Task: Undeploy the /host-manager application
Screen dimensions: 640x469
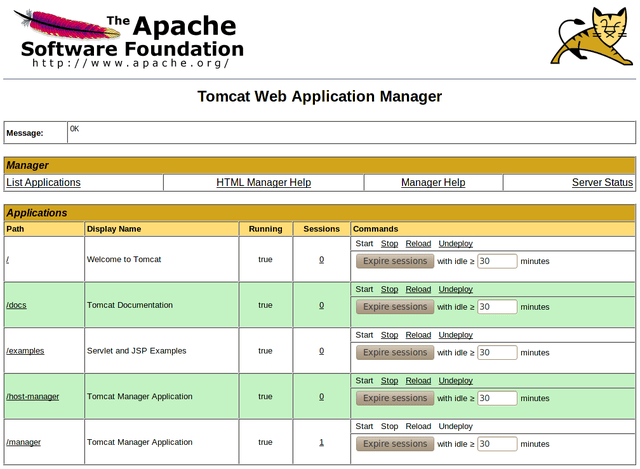Action: tap(456, 381)
